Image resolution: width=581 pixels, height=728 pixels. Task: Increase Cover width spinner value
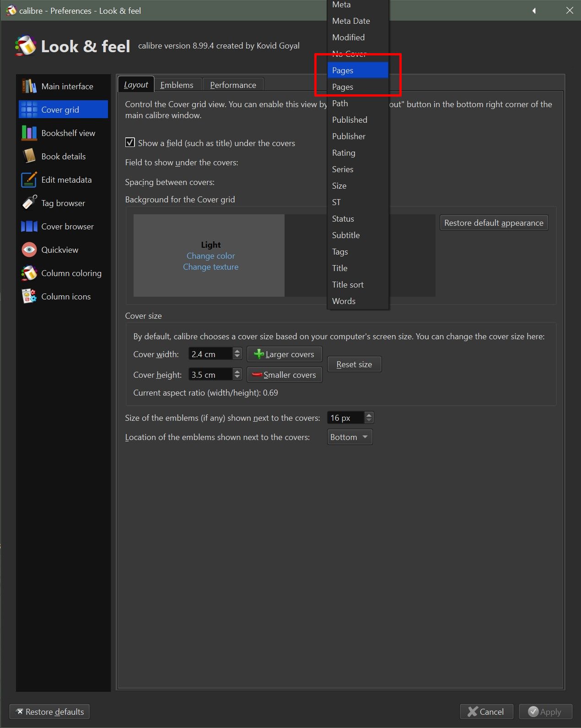(x=237, y=351)
